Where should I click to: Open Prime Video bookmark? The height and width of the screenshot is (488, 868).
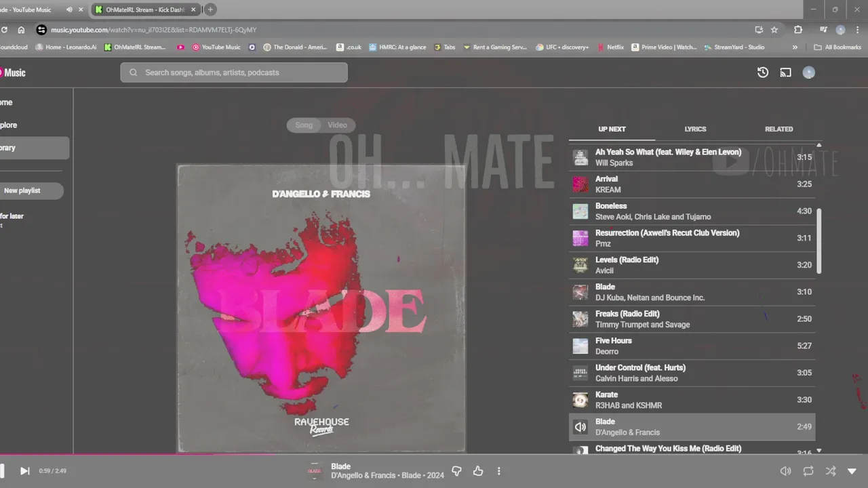click(x=664, y=47)
